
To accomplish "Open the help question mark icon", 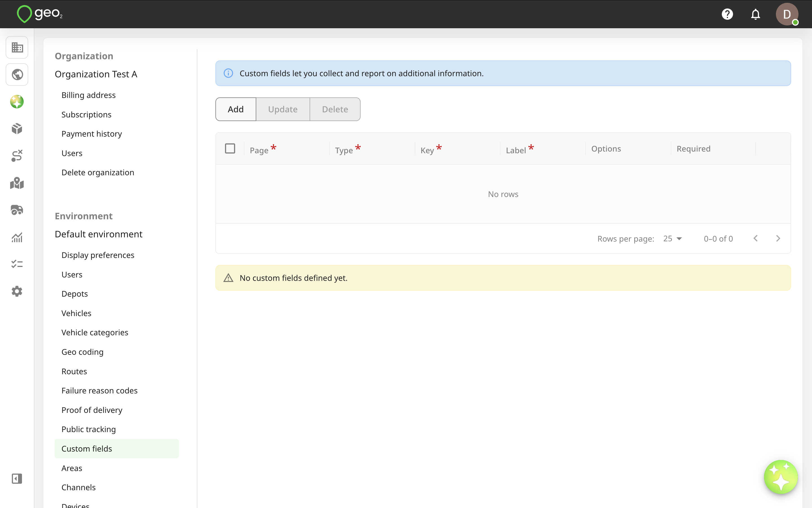I will tap(727, 14).
